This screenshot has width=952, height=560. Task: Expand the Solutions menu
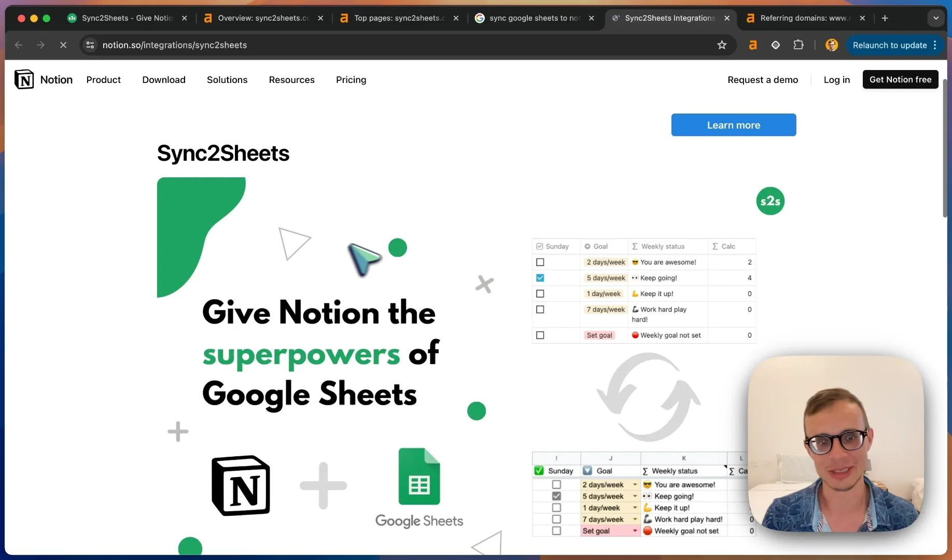227,79
